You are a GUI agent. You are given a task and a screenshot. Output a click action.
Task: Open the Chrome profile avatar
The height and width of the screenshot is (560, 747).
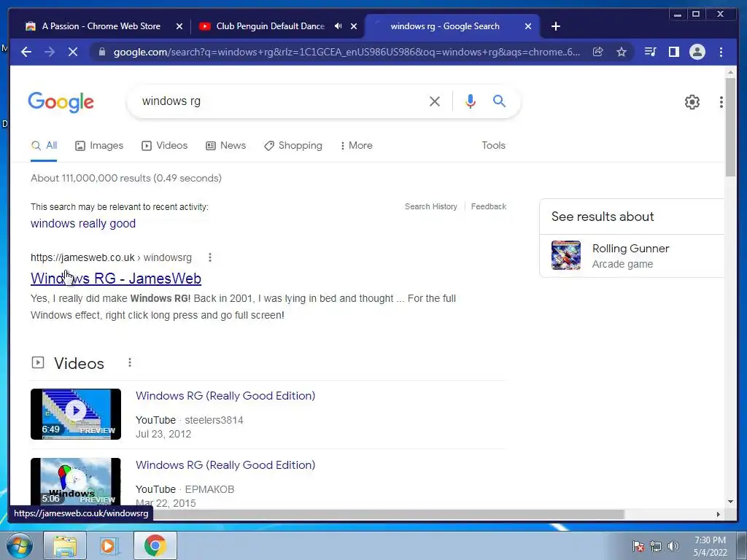pyautogui.click(x=697, y=52)
